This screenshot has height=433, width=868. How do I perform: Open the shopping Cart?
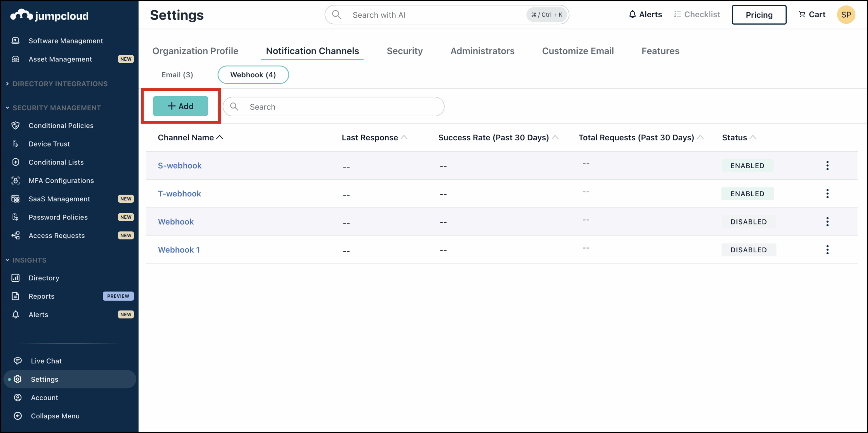point(812,15)
